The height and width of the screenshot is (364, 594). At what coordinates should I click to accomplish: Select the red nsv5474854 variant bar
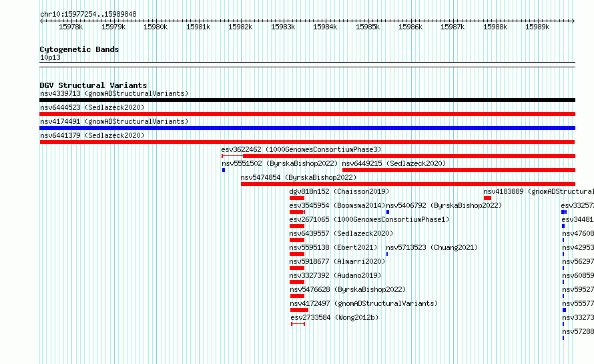click(408, 184)
